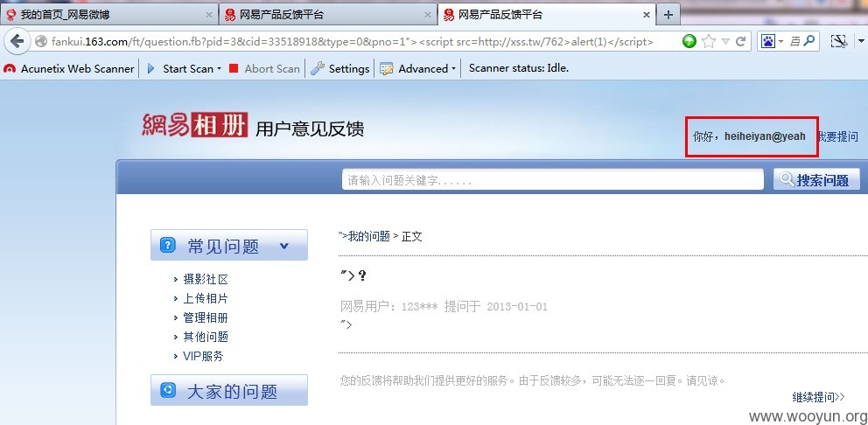The width and height of the screenshot is (868, 425).
Task: Click the Advanced toolbar label
Action: (423, 68)
